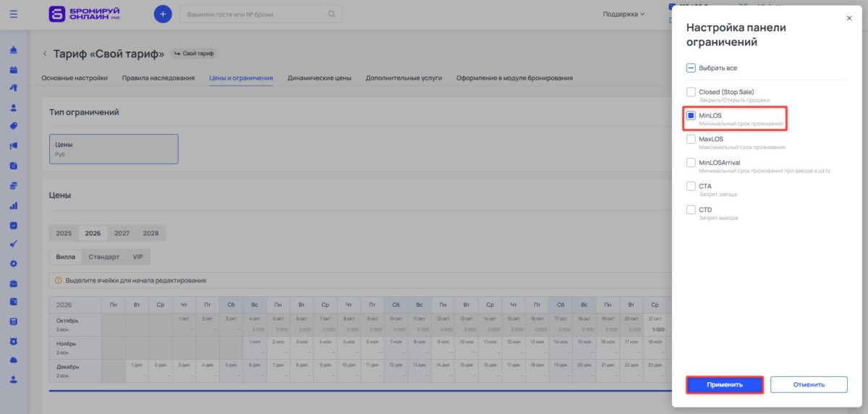The image size is (868, 414).
Task: Click the Отменить button
Action: [x=808, y=384]
